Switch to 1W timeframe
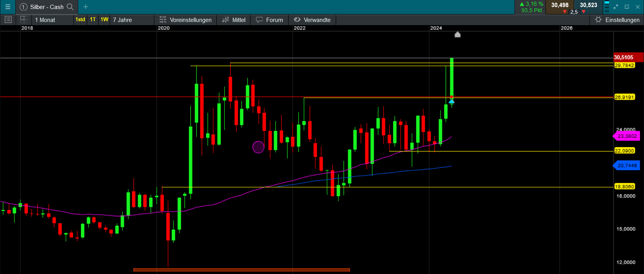 pos(104,19)
